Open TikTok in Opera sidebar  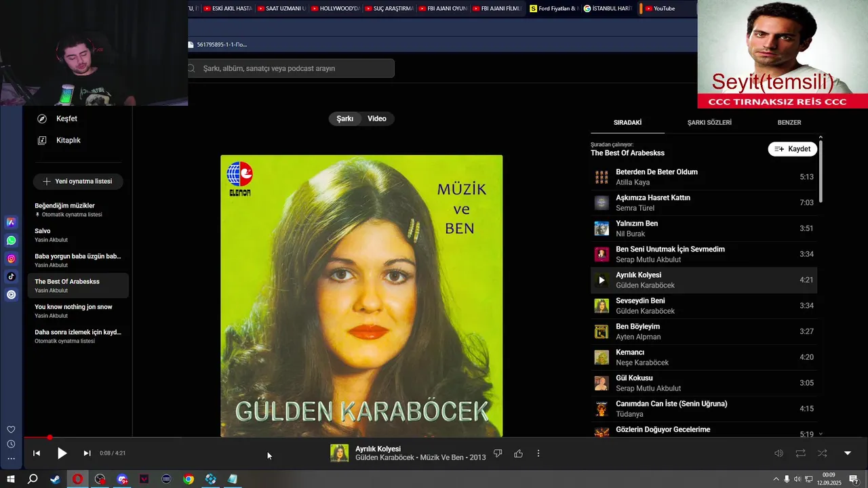pyautogui.click(x=11, y=277)
